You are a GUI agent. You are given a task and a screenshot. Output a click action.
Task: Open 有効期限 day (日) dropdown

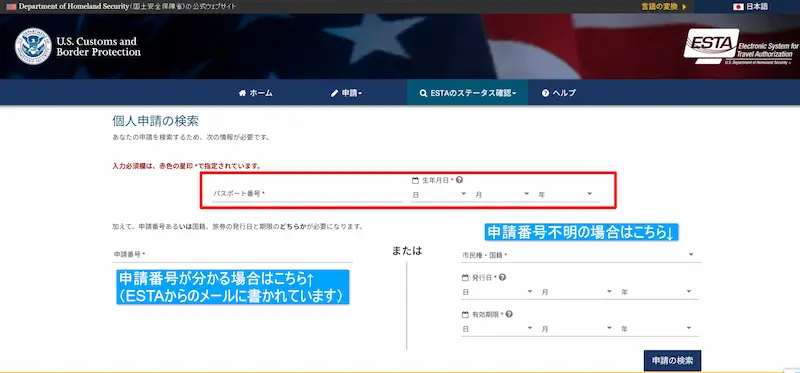point(497,329)
